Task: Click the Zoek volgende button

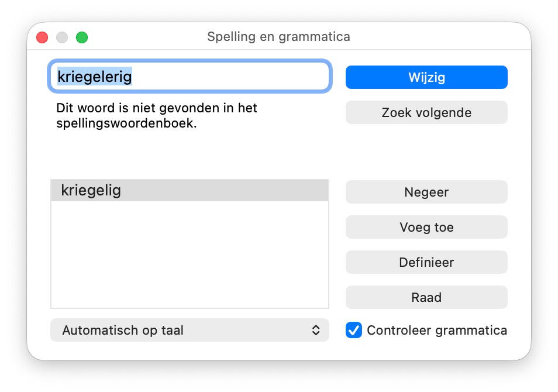Action: click(x=426, y=112)
